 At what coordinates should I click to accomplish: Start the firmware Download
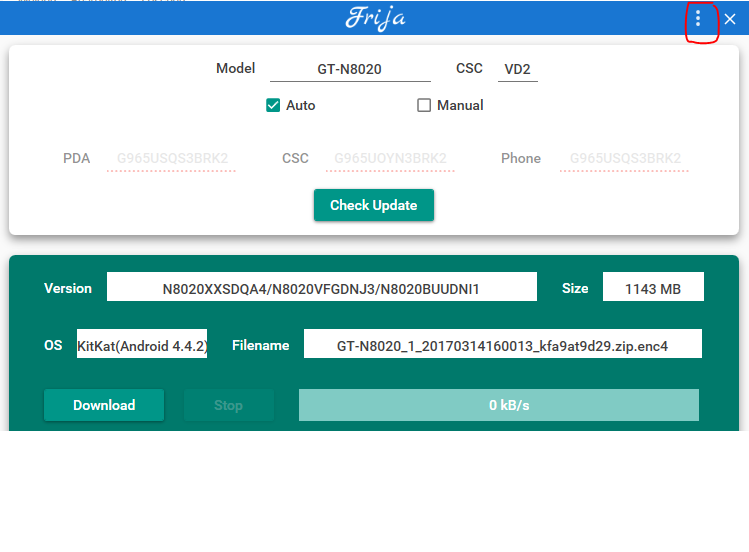(x=104, y=405)
